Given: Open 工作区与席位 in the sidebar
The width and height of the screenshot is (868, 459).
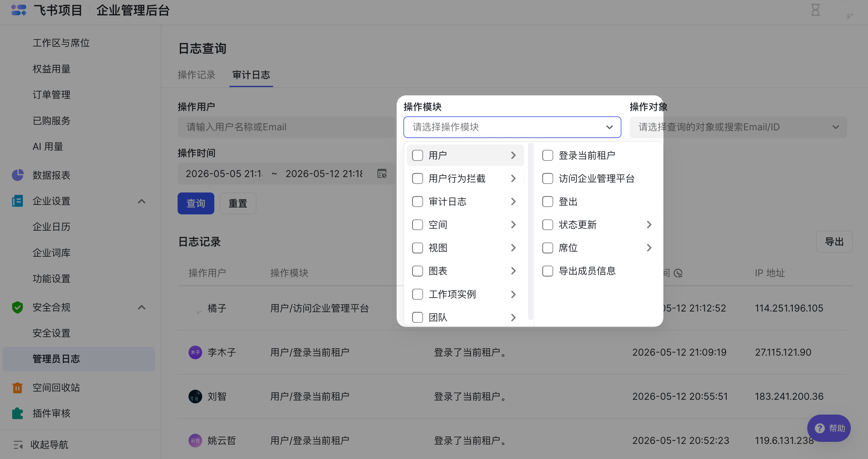Looking at the screenshot, I should coord(61,43).
